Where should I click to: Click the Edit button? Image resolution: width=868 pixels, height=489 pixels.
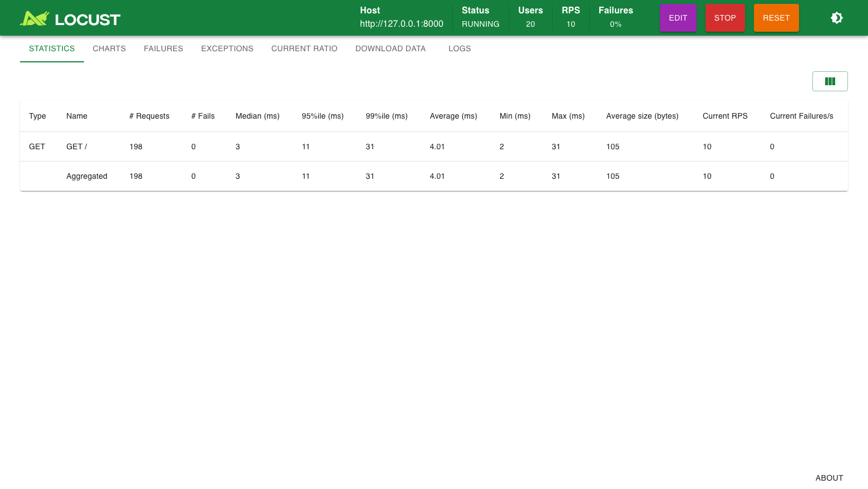click(678, 18)
